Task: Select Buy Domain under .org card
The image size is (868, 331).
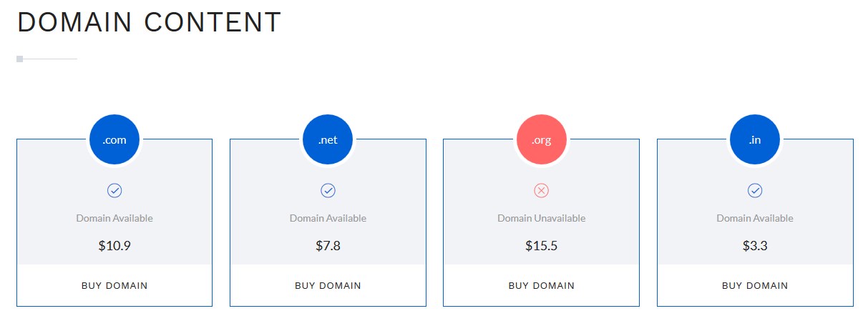Action: [x=542, y=285]
